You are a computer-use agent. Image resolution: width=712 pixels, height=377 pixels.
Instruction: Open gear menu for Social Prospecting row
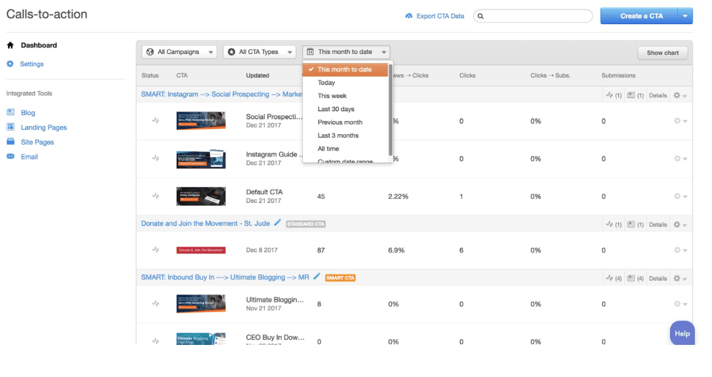(680, 121)
